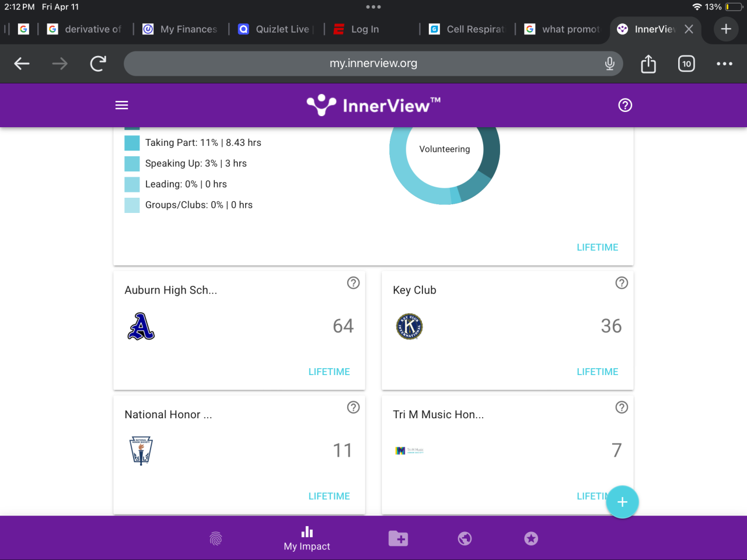Viewport: 747px width, 560px height.
Task: Select 'Leading: 0% | 0 hrs' text
Action: [186, 184]
